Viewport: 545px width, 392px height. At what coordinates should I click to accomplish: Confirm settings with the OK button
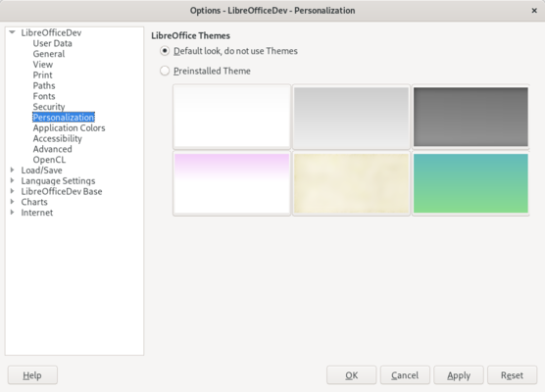click(x=351, y=375)
